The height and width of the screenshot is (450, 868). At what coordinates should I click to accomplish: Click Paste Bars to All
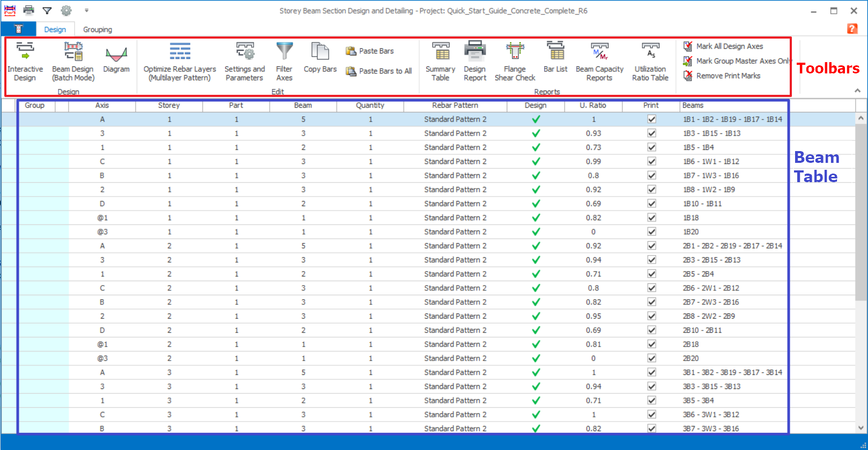point(379,71)
